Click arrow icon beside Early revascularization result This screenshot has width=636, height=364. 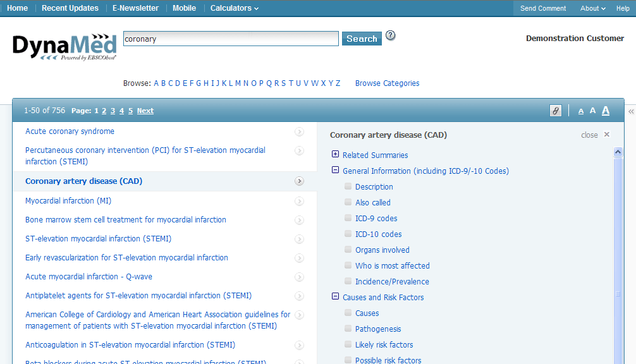299,258
